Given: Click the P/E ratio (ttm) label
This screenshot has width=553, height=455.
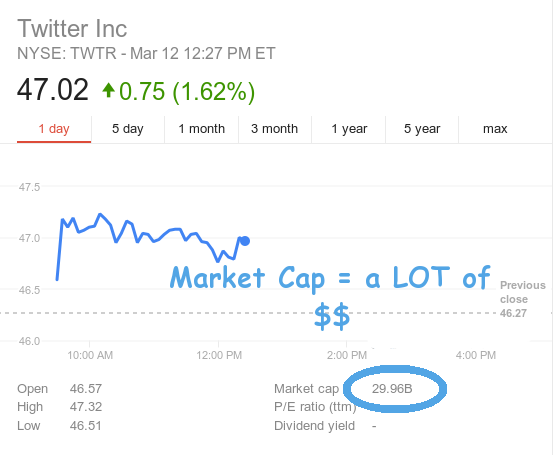Looking at the screenshot, I should tap(315, 407).
